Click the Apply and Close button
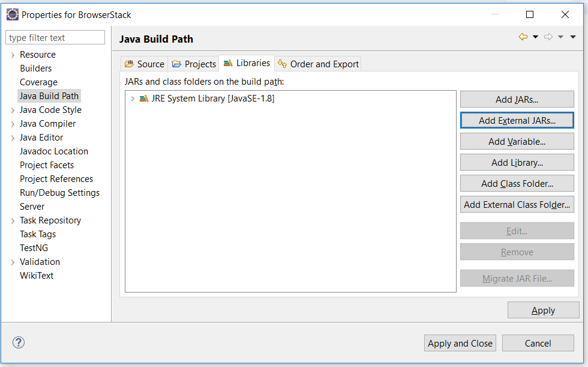This screenshot has height=367, width=588. 460,344
